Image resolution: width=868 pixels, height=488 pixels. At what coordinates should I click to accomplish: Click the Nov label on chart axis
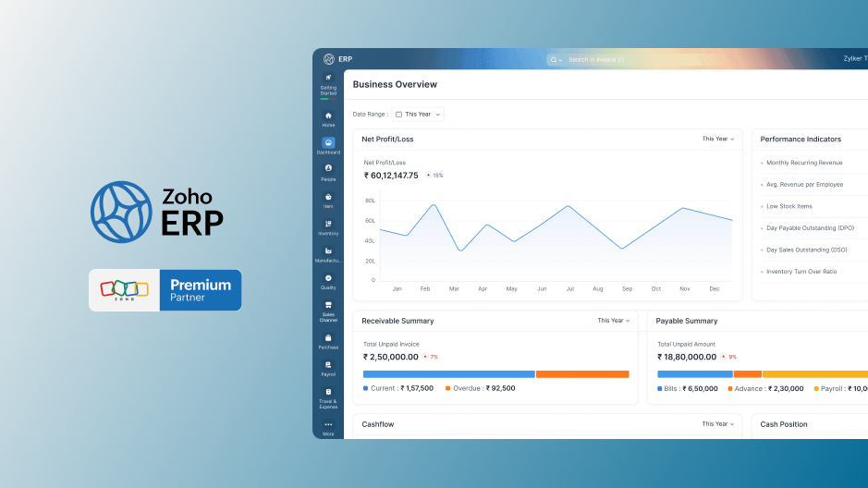point(685,288)
